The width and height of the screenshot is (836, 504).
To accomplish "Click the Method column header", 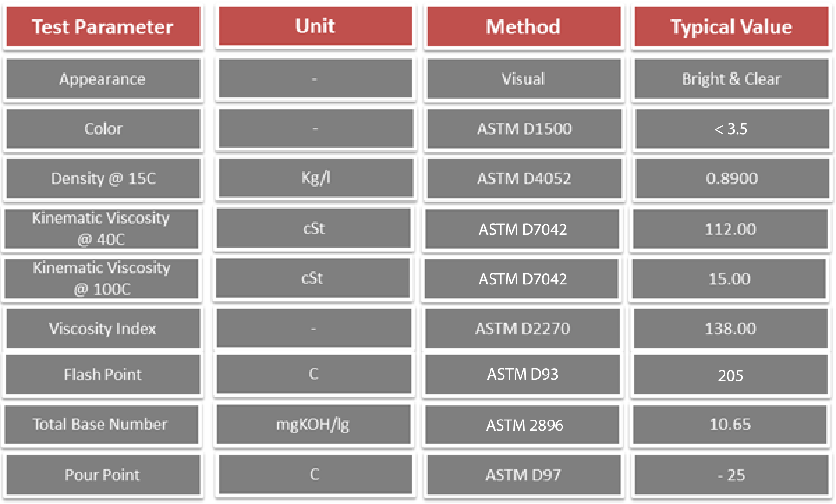I will tap(523, 27).
